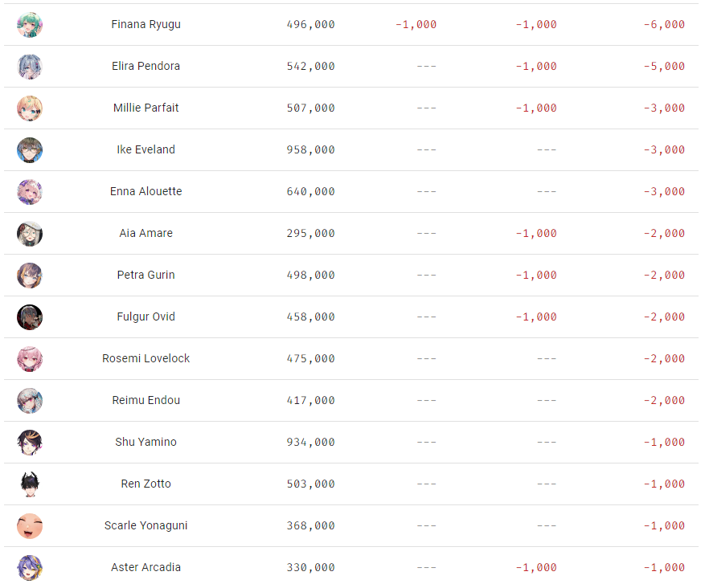
Task: Click the Aia Amare name link
Action: click(146, 233)
